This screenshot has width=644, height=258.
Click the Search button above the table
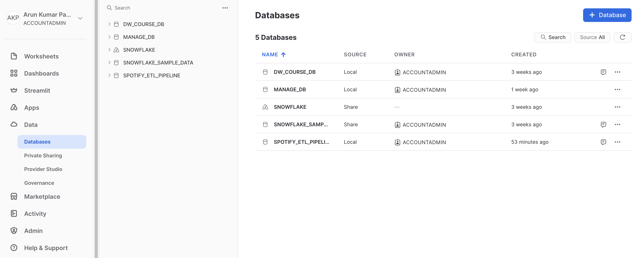tap(552, 37)
